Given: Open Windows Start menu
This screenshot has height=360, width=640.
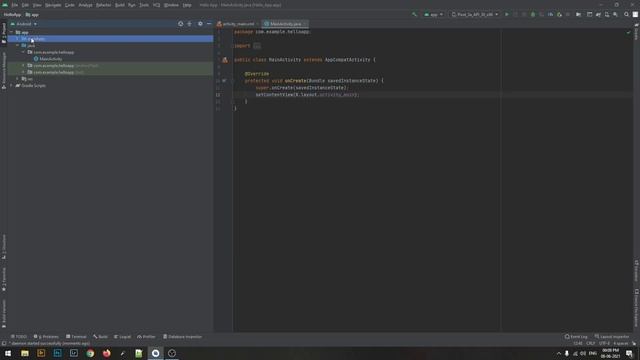Looking at the screenshot, I should click(8, 353).
